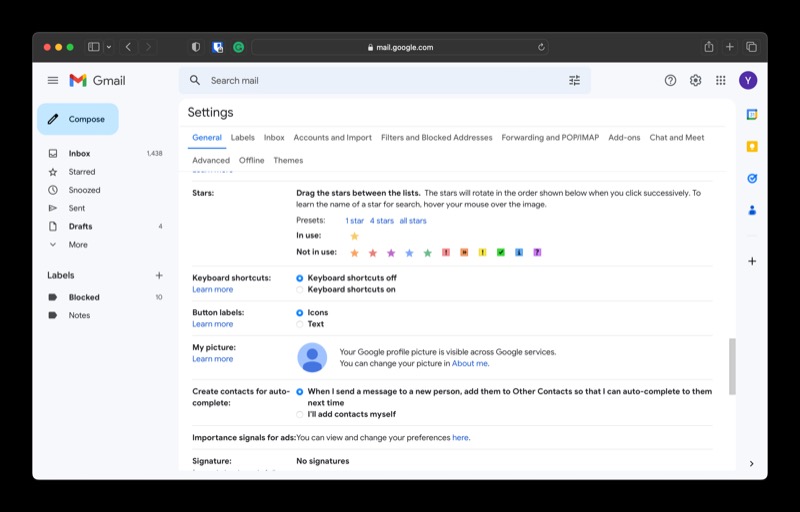Select the blue star not in use
The height and width of the screenshot is (512, 800).
click(x=409, y=253)
